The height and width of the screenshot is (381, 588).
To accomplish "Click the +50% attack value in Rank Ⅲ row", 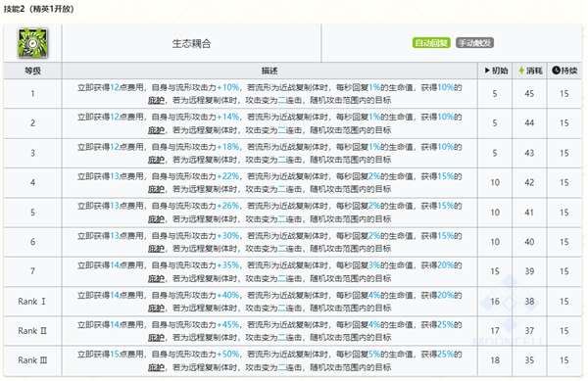I will tap(228, 355).
